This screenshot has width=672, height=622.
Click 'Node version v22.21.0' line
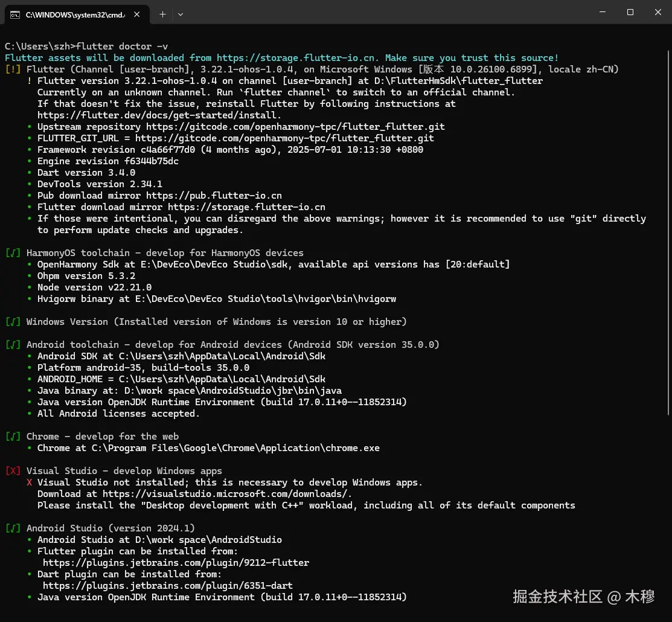point(94,287)
